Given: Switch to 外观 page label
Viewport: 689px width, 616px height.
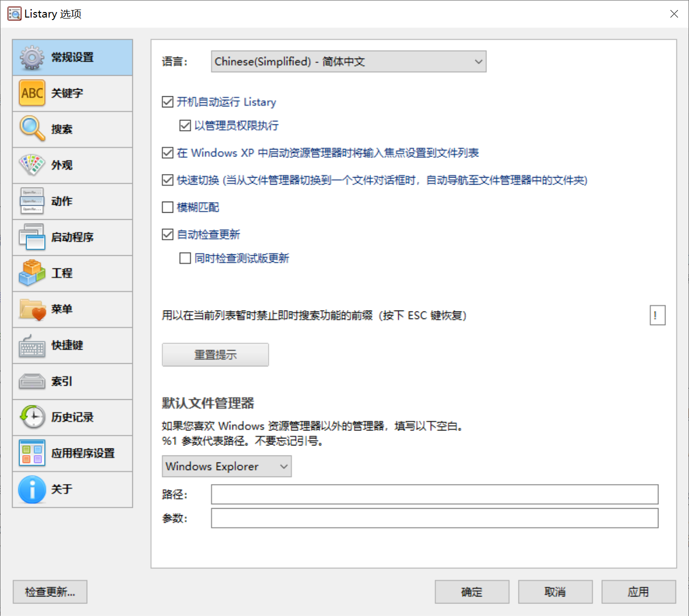Looking at the screenshot, I should [x=62, y=165].
